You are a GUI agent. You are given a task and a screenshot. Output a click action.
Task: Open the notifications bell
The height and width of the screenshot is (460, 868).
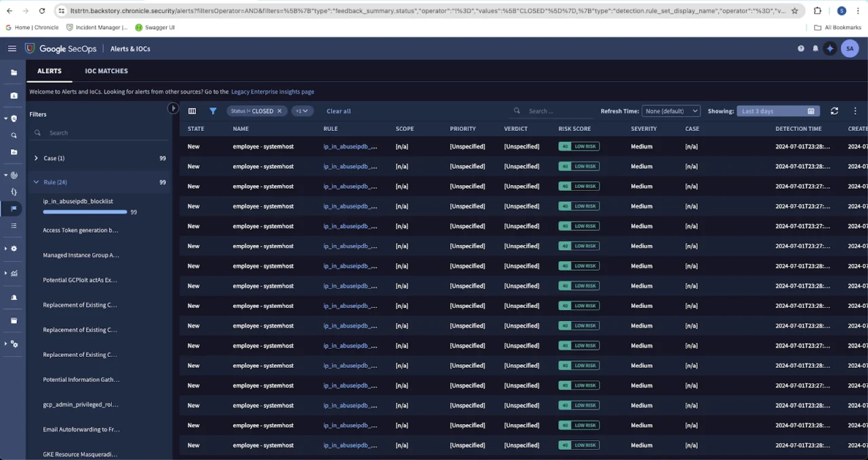click(815, 49)
